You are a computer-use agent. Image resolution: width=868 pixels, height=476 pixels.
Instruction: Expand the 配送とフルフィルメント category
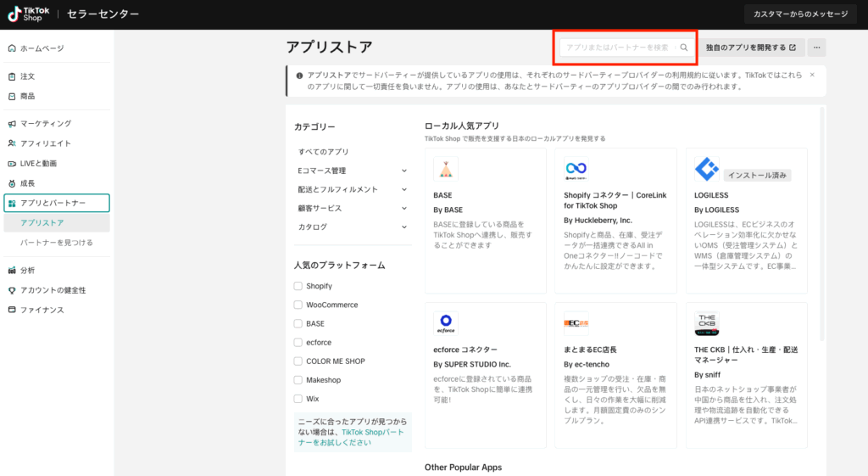(x=353, y=189)
